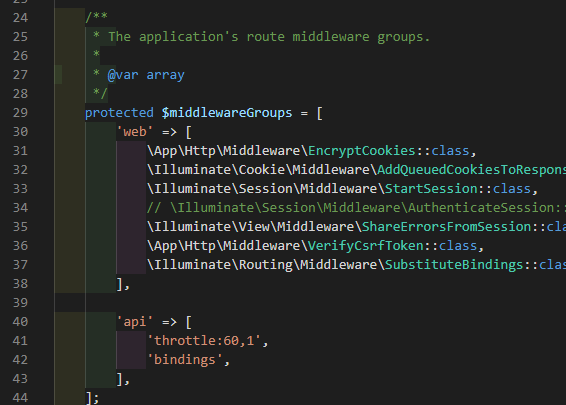Image resolution: width=566 pixels, height=405 pixels.
Task: Click the opening bracket after 'api' =>
Action: tap(188, 322)
